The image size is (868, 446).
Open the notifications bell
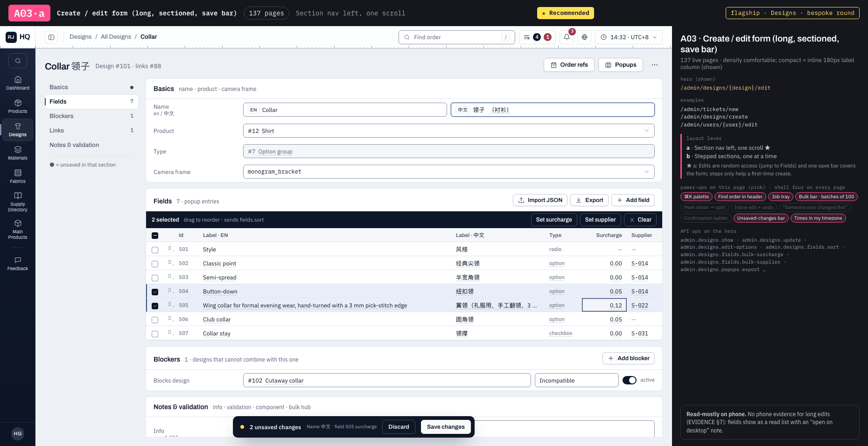tap(567, 37)
